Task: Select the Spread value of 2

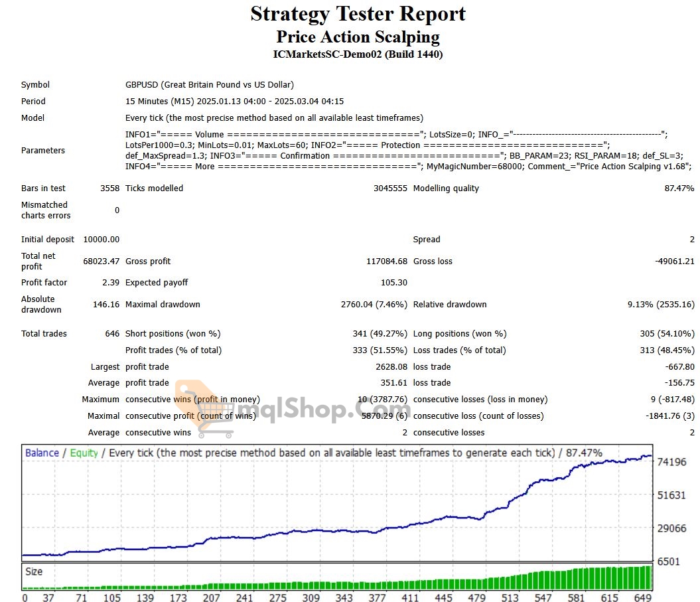Action: (691, 239)
